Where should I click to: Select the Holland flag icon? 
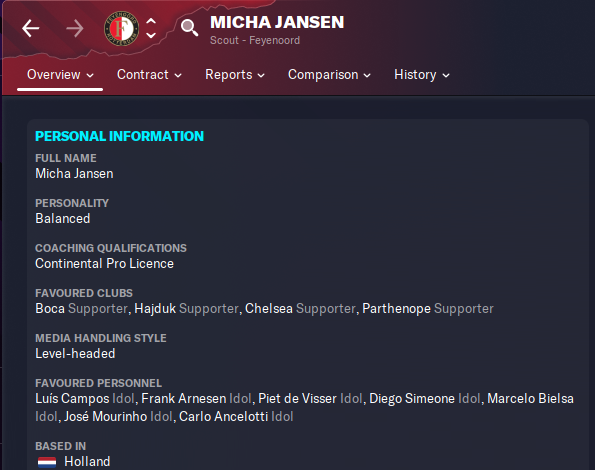pos(47,462)
